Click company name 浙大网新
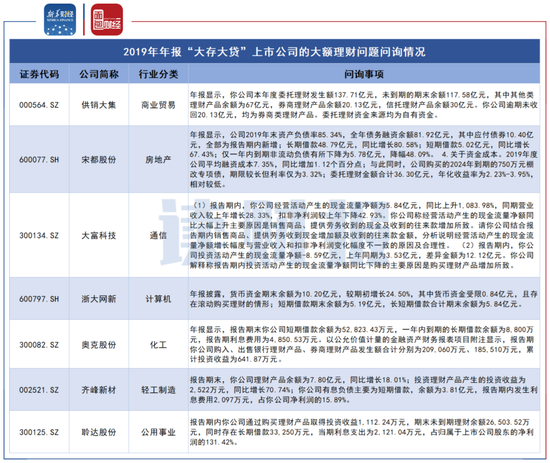Screen dimensions: 550x463 coord(99,299)
